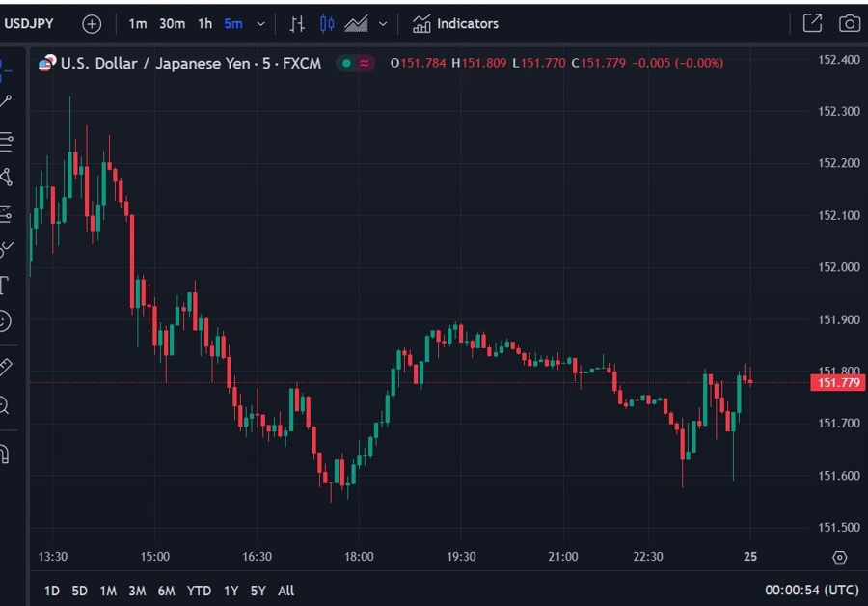Select the Measure ruler tool
Screen dimensions: 868x606
click(x=6, y=366)
